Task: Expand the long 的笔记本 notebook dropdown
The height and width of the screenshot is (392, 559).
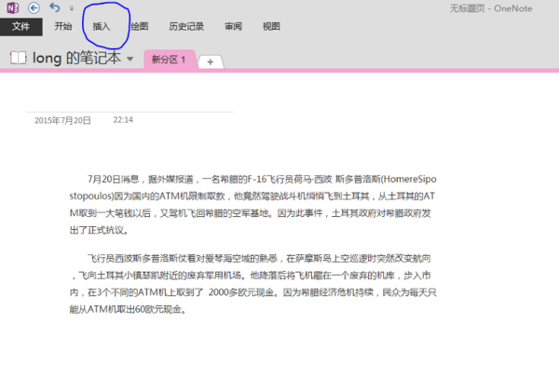Action: click(130, 59)
